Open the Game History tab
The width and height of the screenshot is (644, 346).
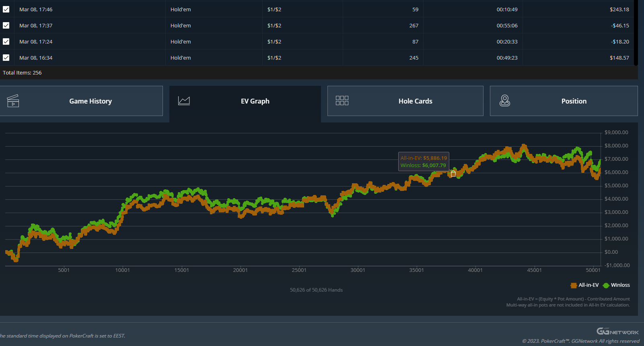coord(81,101)
